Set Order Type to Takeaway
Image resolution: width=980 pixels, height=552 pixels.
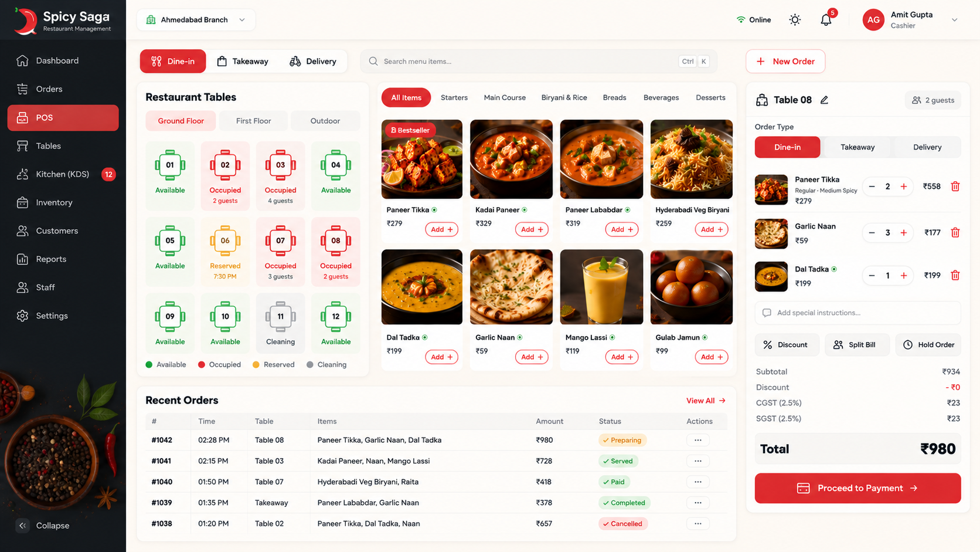pyautogui.click(x=857, y=147)
